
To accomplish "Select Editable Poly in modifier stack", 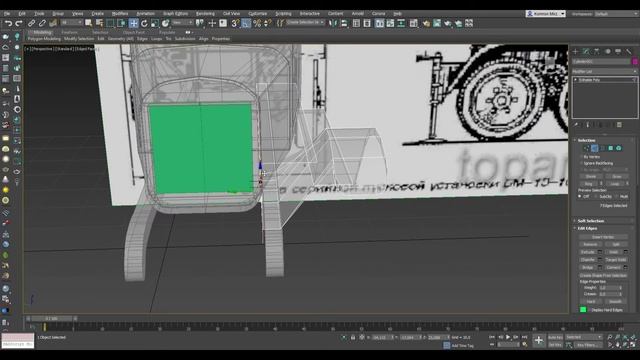I will [589, 80].
